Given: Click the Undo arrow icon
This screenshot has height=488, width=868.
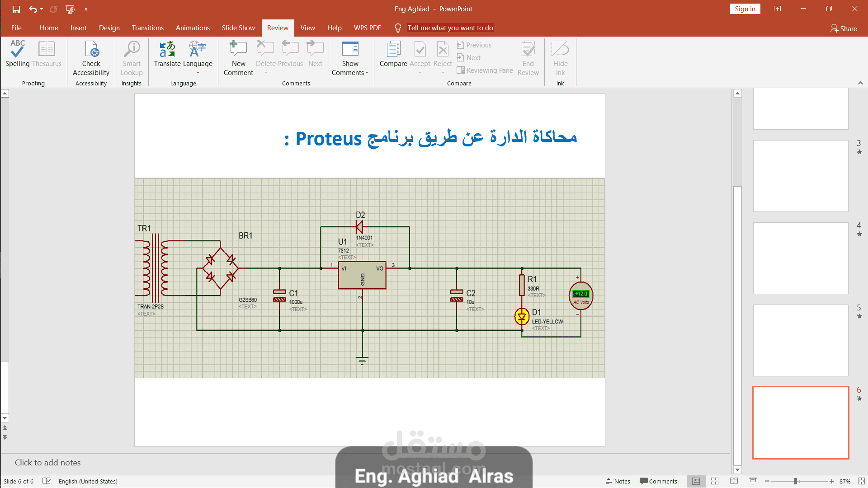Looking at the screenshot, I should (33, 9).
